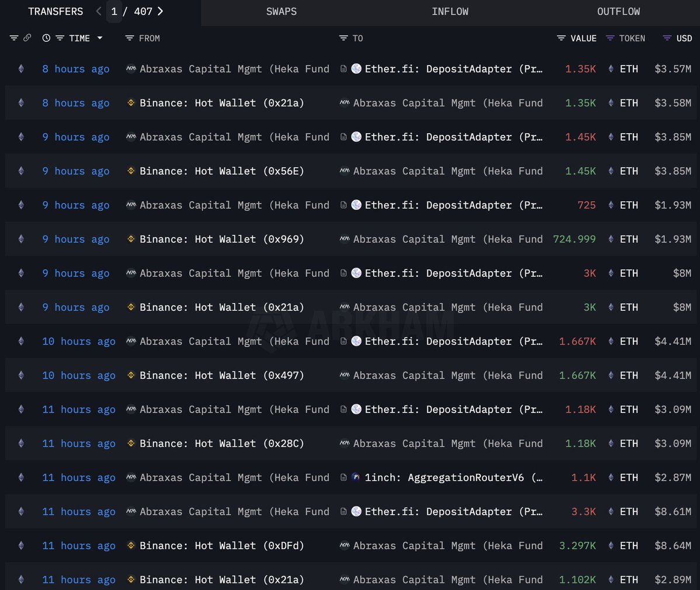Viewport: 700px width, 590px height.
Task: Open the TO column filter
Action: click(343, 38)
